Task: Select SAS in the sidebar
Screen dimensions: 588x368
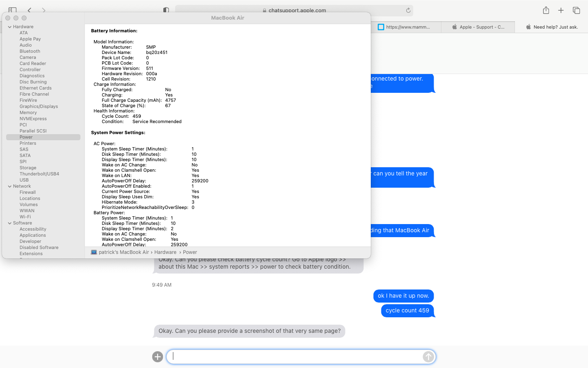Action: [x=24, y=150]
